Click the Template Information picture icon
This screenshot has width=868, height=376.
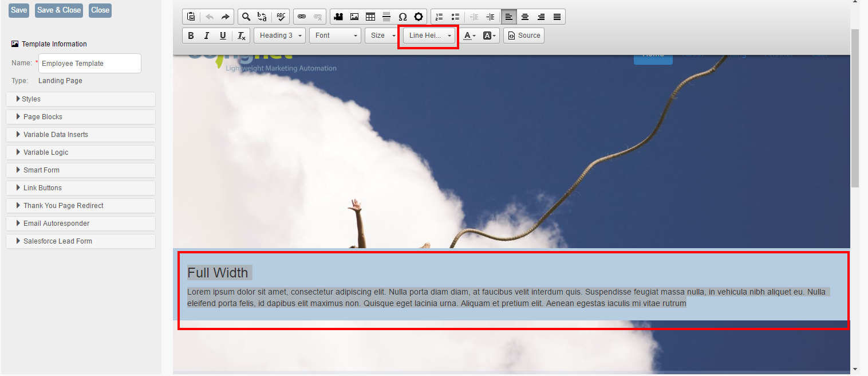[15, 44]
